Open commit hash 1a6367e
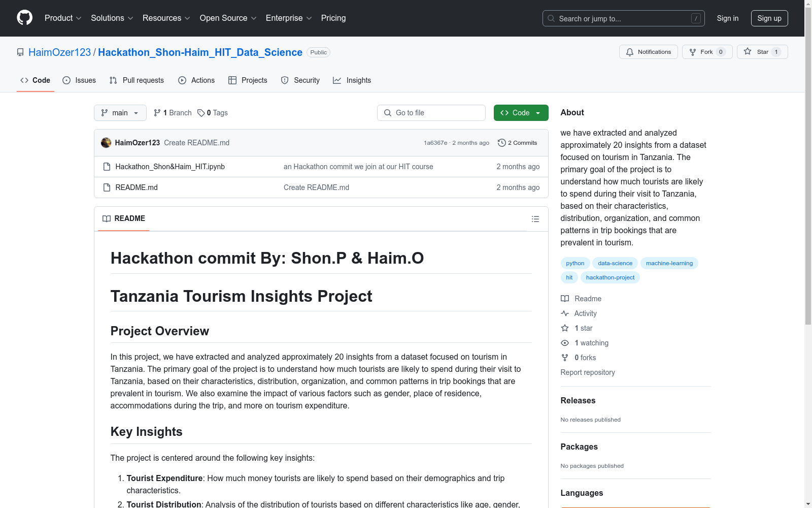 coord(435,143)
